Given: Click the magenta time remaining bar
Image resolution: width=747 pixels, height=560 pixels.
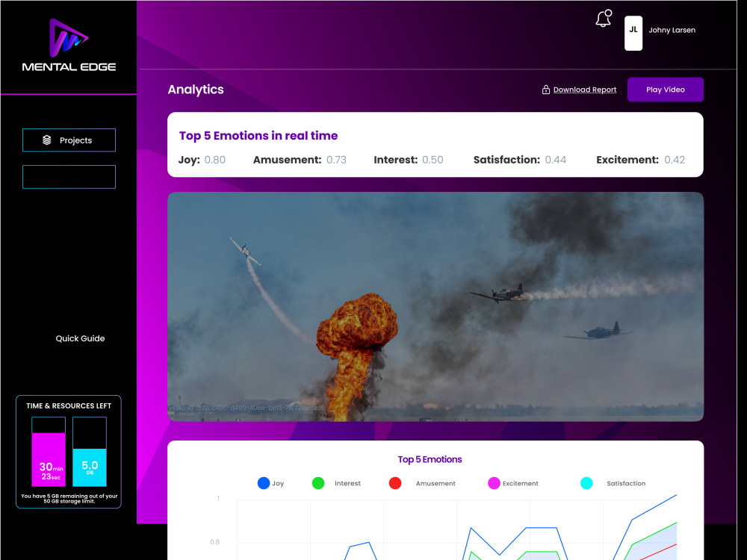Looking at the screenshot, I should point(49,452).
